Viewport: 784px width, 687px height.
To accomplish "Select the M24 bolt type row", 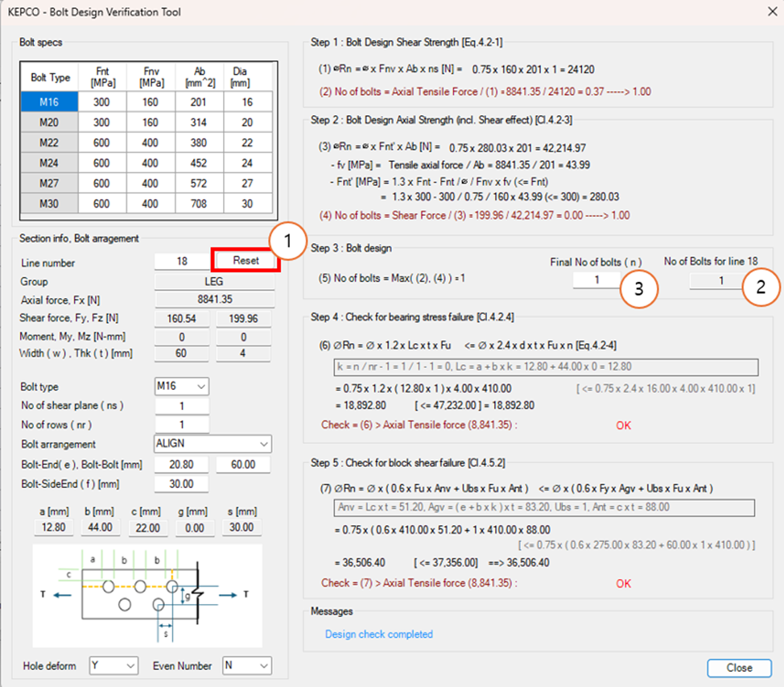I will tap(50, 163).
